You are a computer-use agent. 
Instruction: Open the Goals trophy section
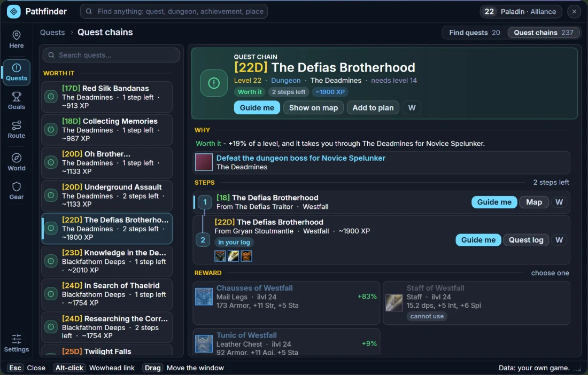click(17, 101)
